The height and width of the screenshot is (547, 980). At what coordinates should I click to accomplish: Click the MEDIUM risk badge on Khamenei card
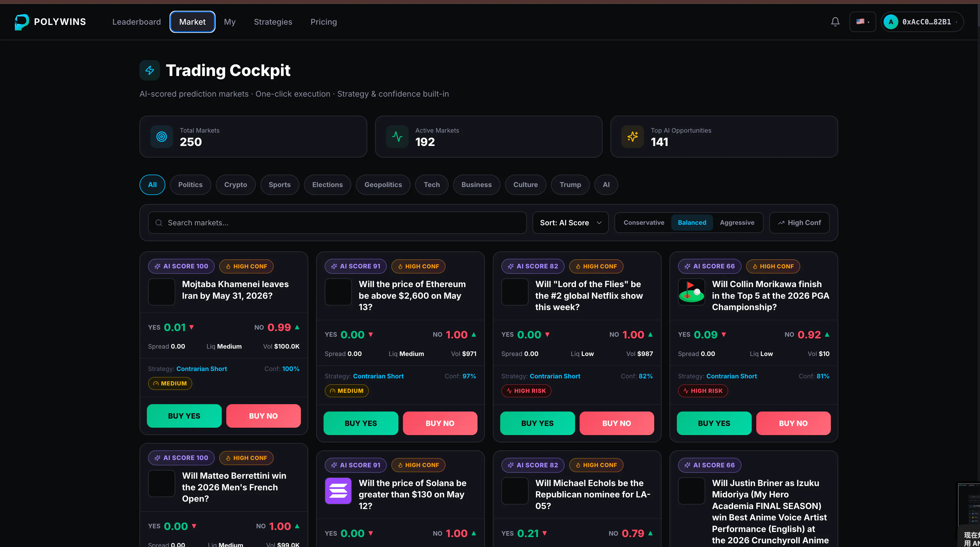170,383
